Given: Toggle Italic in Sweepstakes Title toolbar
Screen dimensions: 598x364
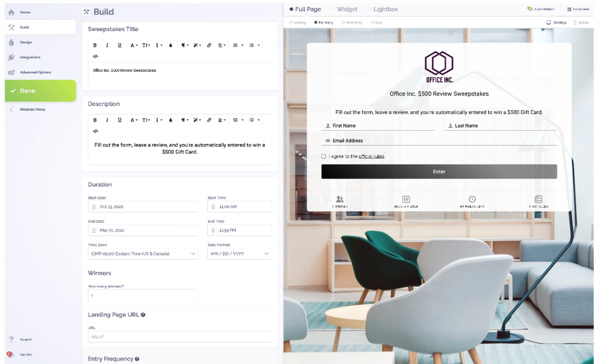Looking at the screenshot, I should pos(107,45).
